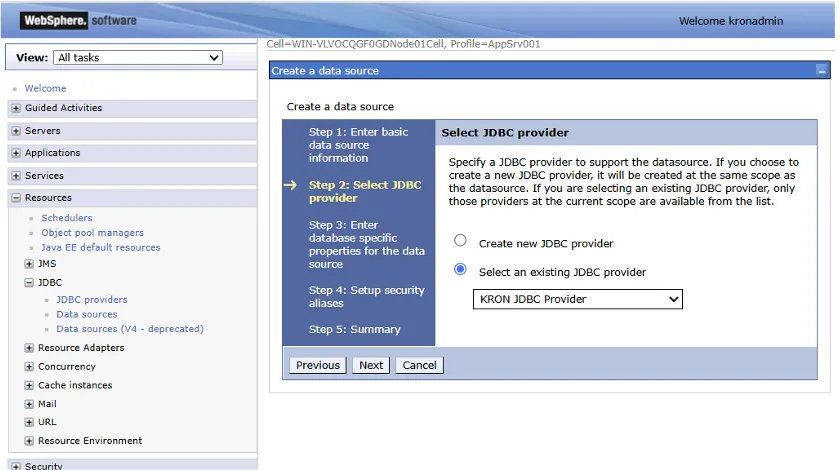Click the Guided Activities label

coord(63,108)
